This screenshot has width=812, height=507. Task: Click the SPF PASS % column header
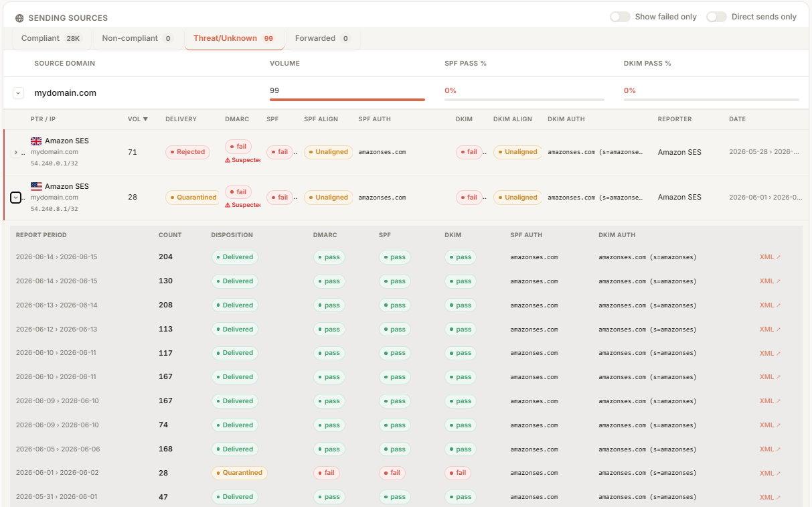tap(465, 64)
